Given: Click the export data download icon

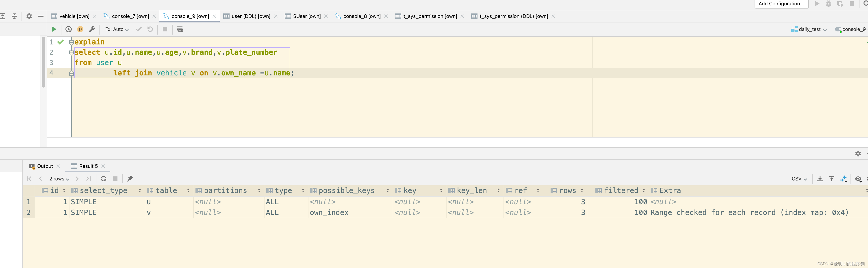Looking at the screenshot, I should tap(820, 179).
